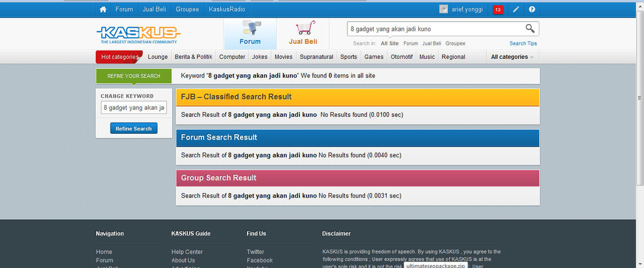This screenshot has height=268, width=644.
Task: Set search scope to All Site
Action: click(x=390, y=44)
